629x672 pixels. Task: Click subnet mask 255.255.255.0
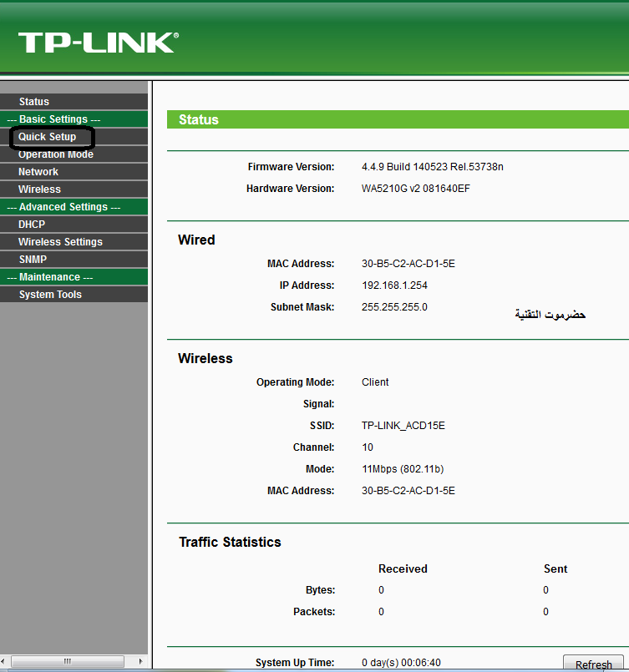pos(394,307)
